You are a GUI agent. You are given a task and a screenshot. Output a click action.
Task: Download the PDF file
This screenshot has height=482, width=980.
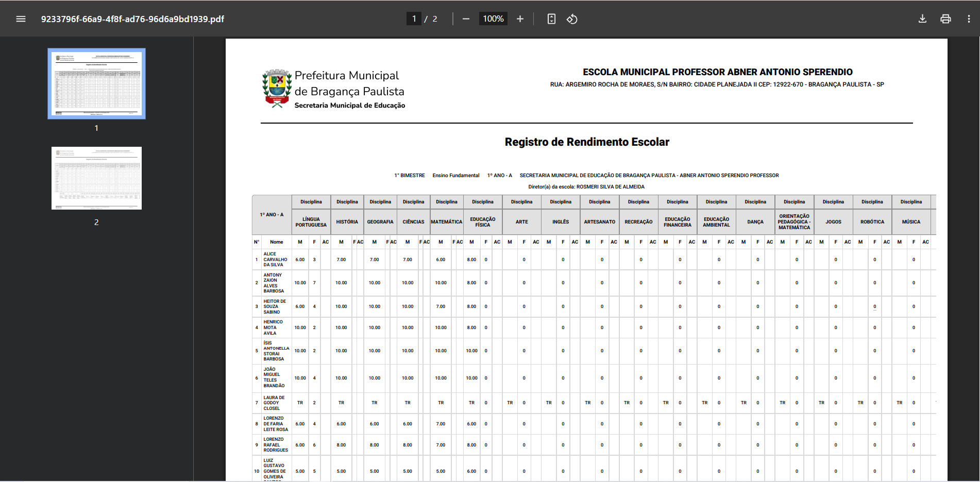[x=922, y=19]
